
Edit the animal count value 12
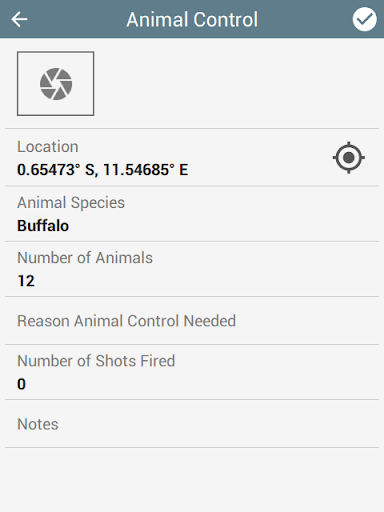coord(26,281)
